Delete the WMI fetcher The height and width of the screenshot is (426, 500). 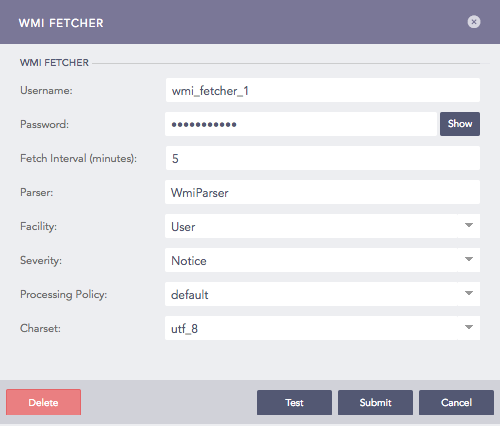(43, 402)
